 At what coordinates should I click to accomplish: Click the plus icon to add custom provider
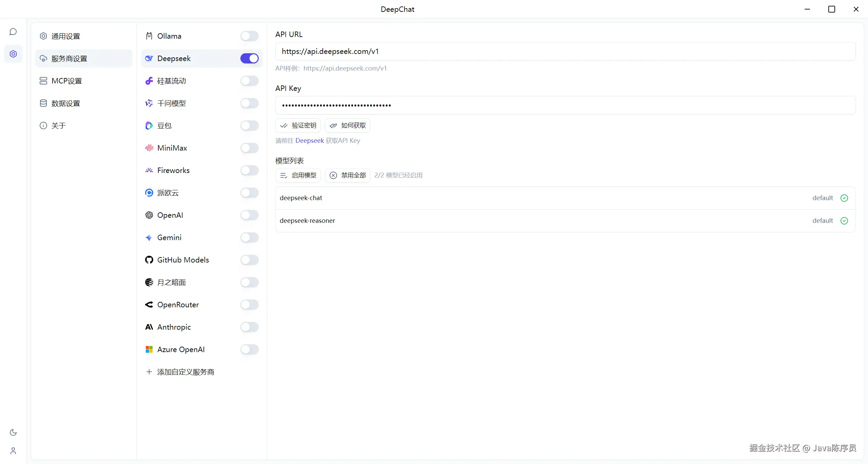pyautogui.click(x=149, y=372)
